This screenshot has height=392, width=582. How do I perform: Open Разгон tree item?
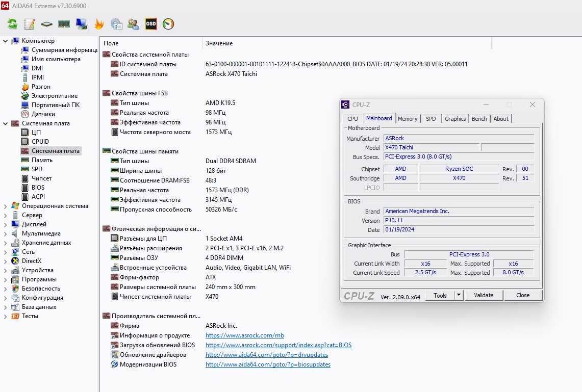coord(41,87)
